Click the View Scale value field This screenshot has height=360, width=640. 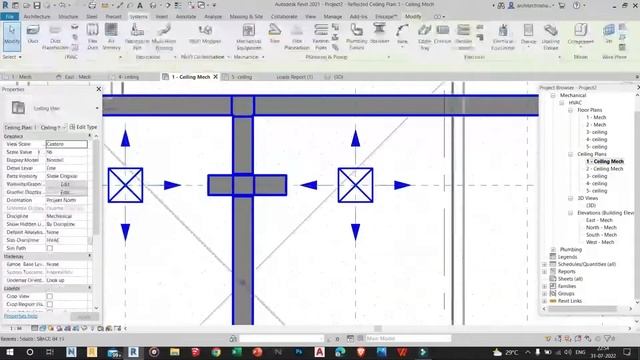tap(66, 144)
